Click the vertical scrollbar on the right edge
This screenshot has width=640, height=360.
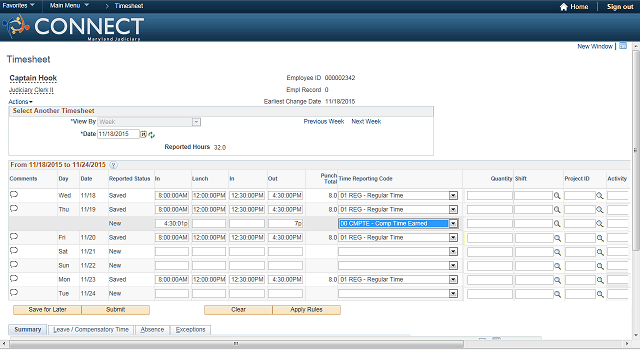pyautogui.click(x=636, y=150)
